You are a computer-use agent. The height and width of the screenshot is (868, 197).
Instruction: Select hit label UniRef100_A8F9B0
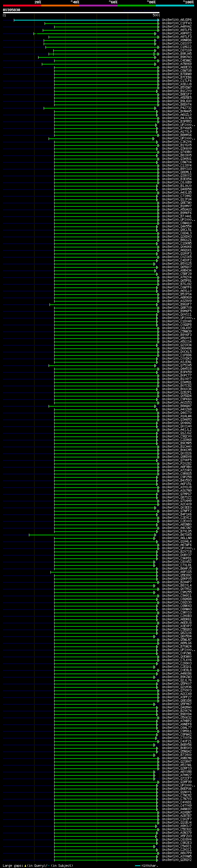point(177,467)
